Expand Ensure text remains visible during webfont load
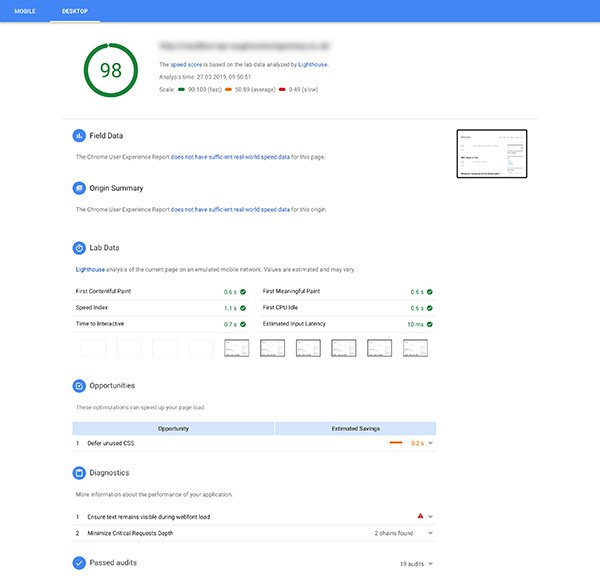This screenshot has width=600, height=586. click(430, 517)
